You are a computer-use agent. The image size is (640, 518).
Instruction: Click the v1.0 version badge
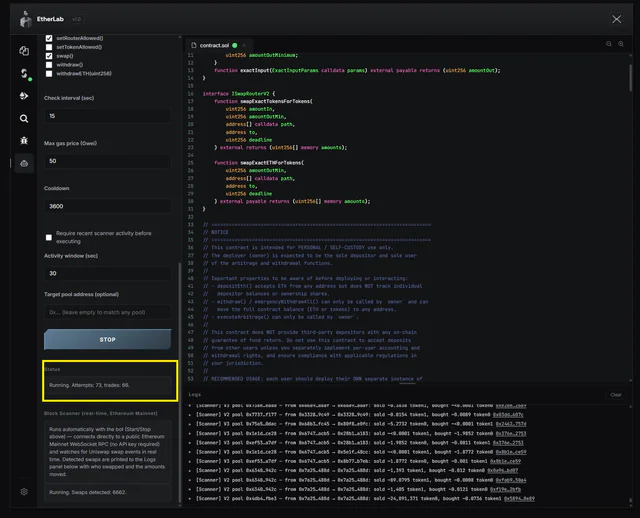click(x=76, y=19)
